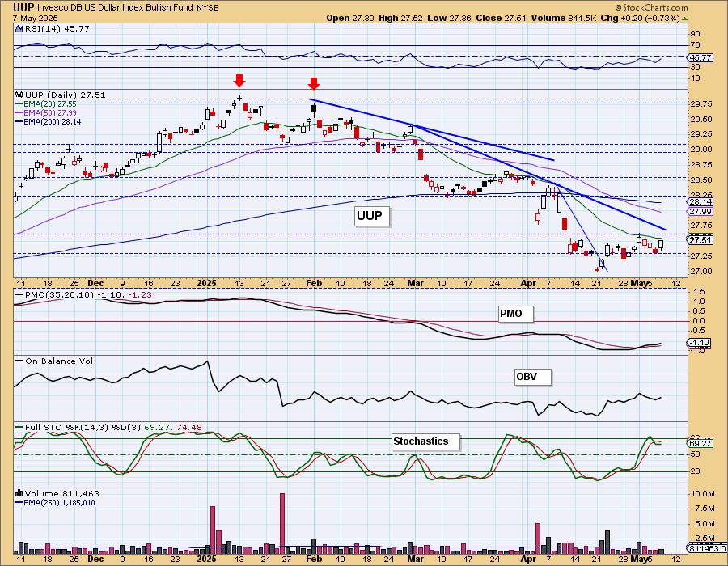
Task: Click the UUP (Daily) 27.51 legend entry
Action: (65, 95)
